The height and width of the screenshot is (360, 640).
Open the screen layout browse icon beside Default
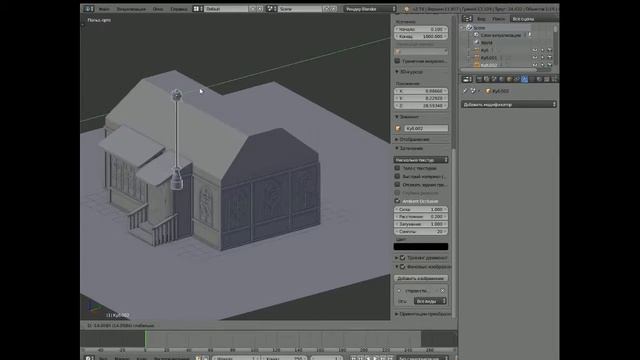coord(198,9)
